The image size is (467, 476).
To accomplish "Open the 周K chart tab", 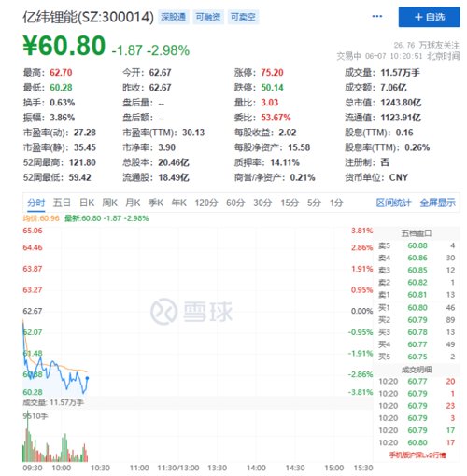I will point(109,203).
